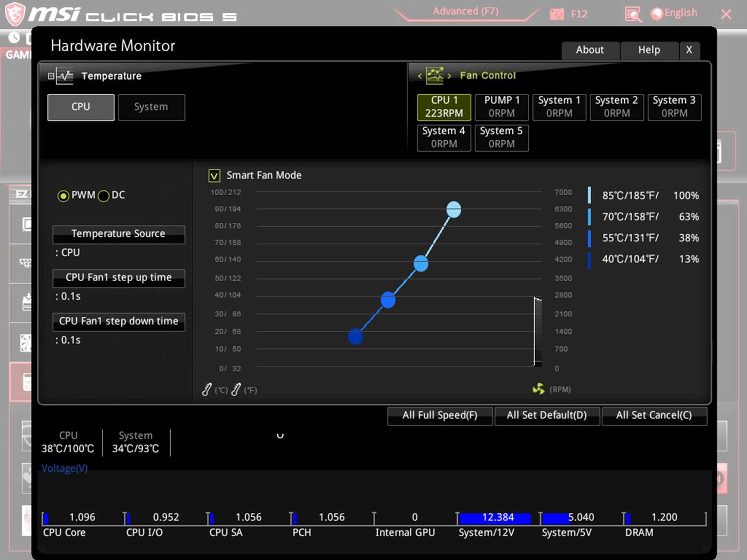This screenshot has height=560, width=747.
Task: Click the green fan RPM icon
Action: point(538,389)
